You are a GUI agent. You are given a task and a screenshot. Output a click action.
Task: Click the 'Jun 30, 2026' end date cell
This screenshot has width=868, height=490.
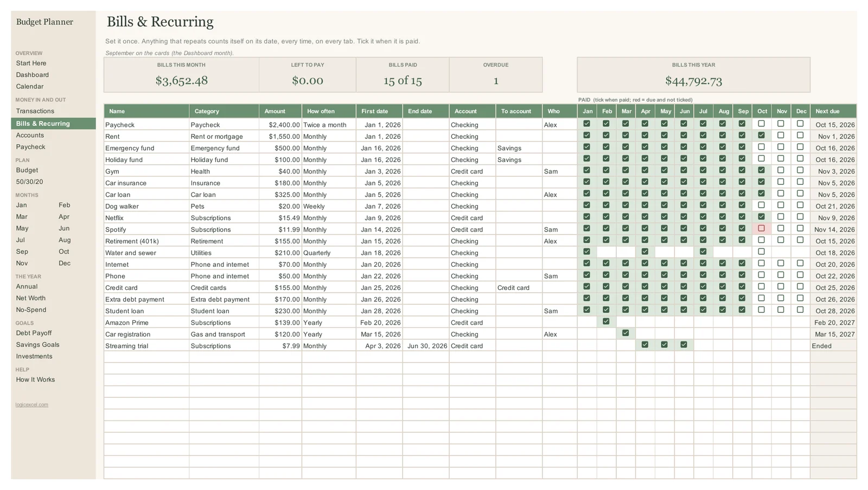click(x=426, y=346)
